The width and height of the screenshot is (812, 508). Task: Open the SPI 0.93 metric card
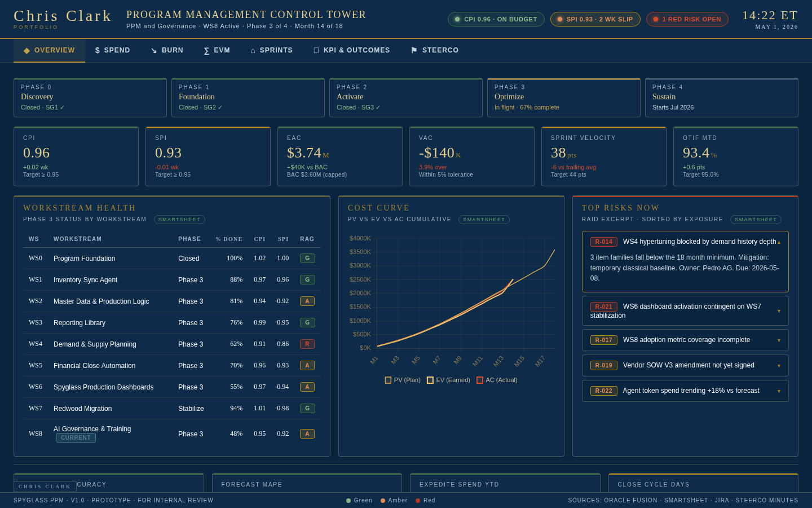tap(208, 156)
